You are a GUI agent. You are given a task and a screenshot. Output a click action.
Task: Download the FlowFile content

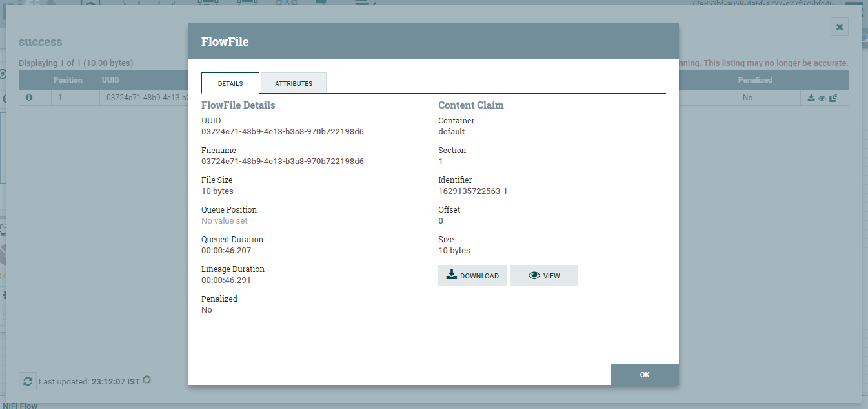[472, 275]
